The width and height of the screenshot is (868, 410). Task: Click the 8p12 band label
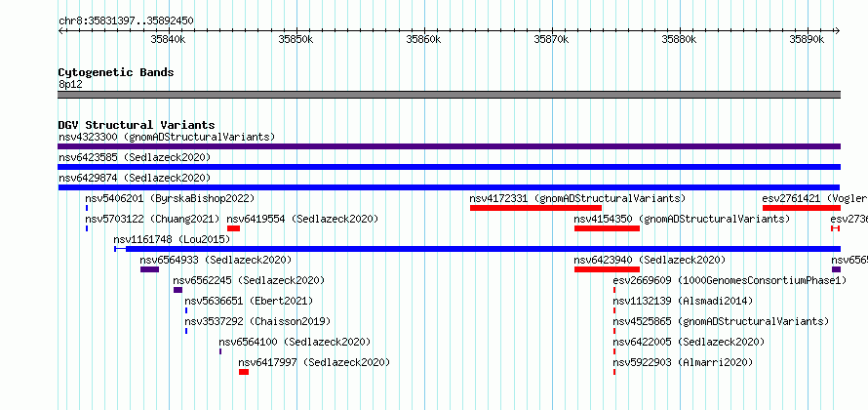point(70,85)
